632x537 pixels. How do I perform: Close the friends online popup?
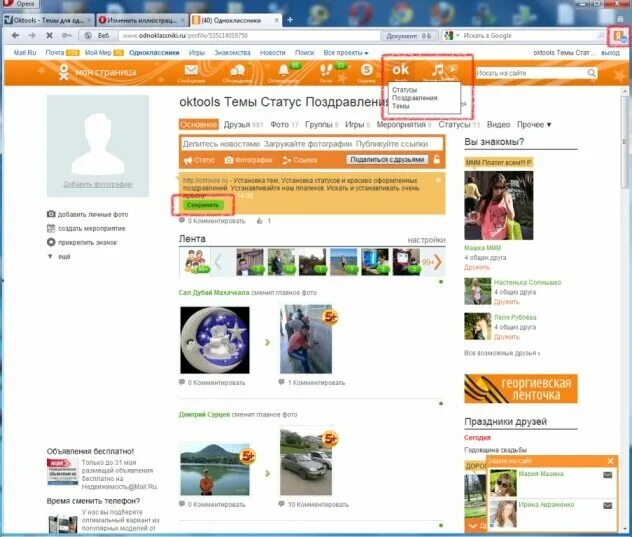610,461
